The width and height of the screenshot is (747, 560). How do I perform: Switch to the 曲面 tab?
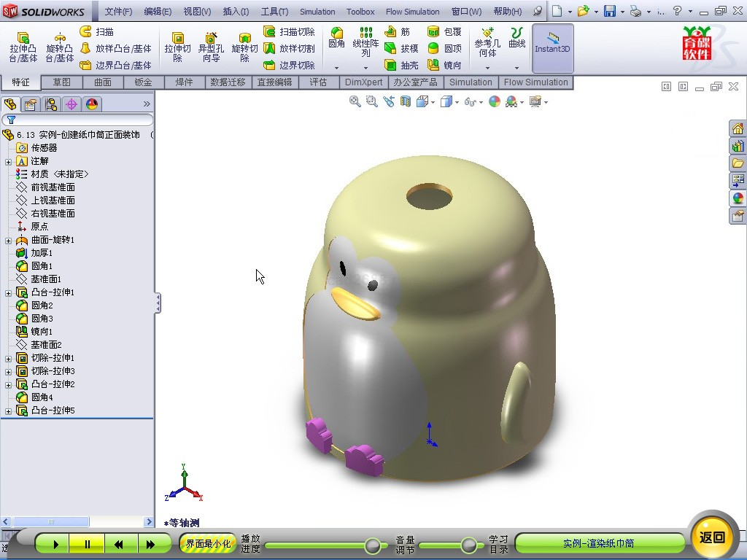(103, 82)
